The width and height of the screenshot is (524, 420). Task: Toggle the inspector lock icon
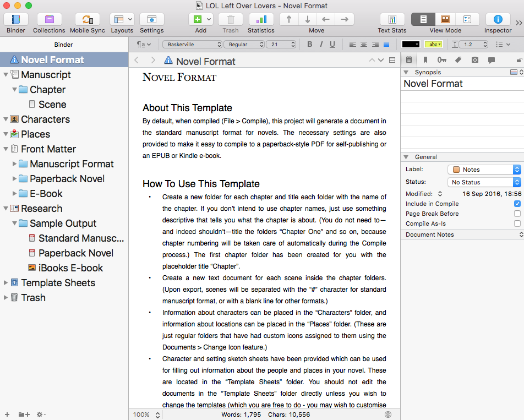[520, 60]
